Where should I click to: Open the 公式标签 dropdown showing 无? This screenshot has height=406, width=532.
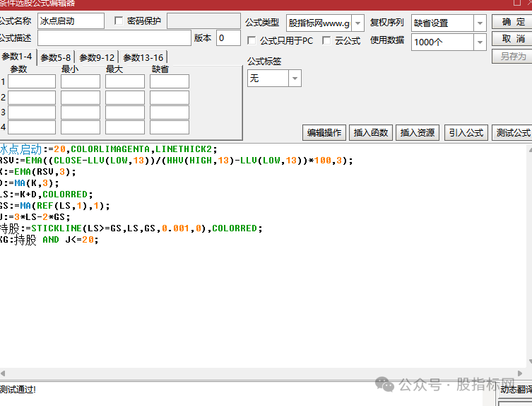pos(295,79)
